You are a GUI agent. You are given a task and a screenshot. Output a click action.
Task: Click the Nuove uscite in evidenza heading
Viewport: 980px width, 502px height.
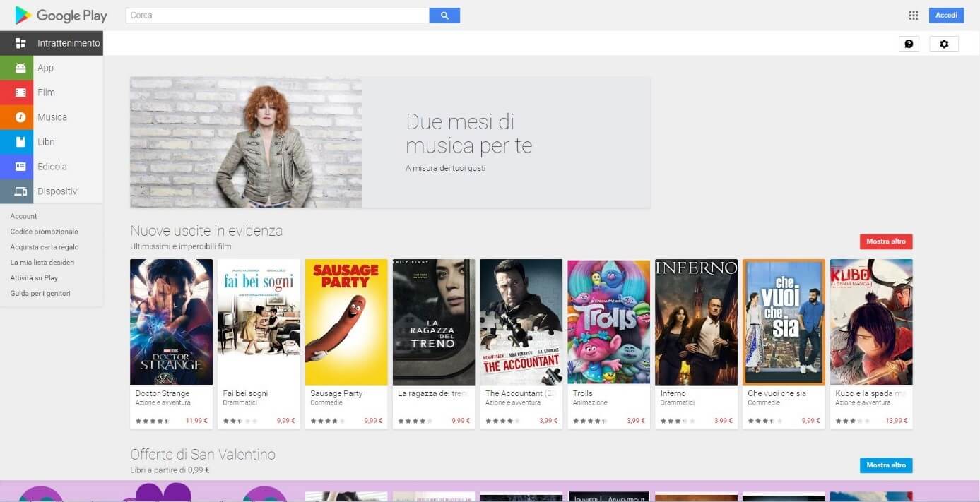pyautogui.click(x=206, y=231)
